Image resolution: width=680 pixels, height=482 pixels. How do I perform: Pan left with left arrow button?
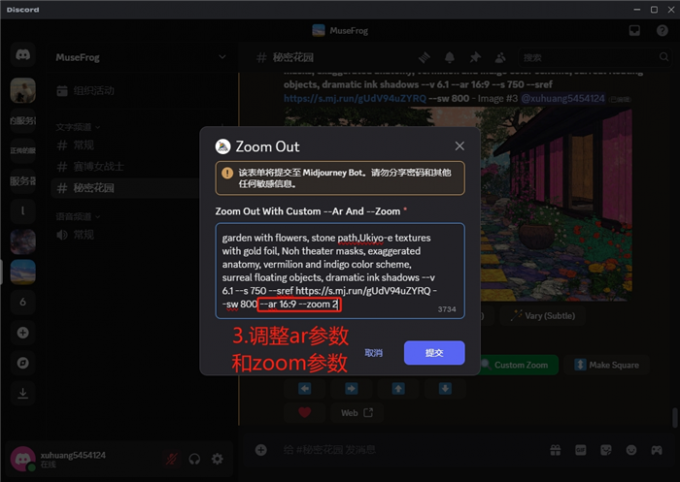click(x=304, y=389)
